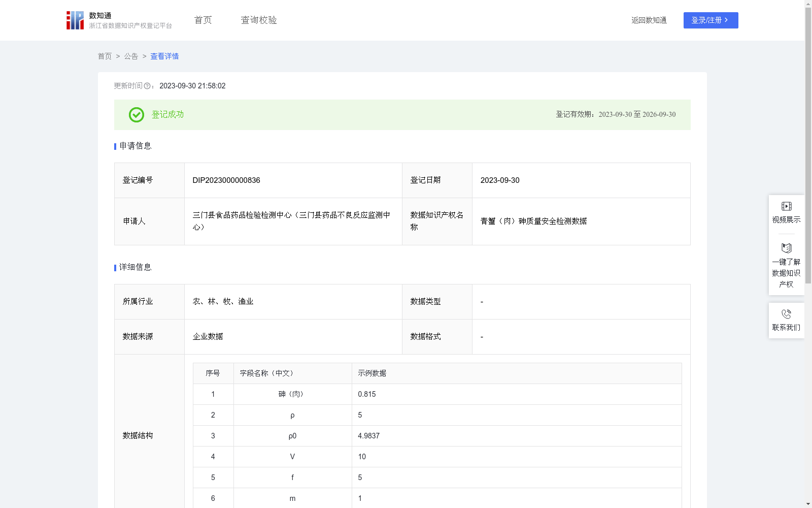
Task: Click the V field name cell
Action: (292, 457)
